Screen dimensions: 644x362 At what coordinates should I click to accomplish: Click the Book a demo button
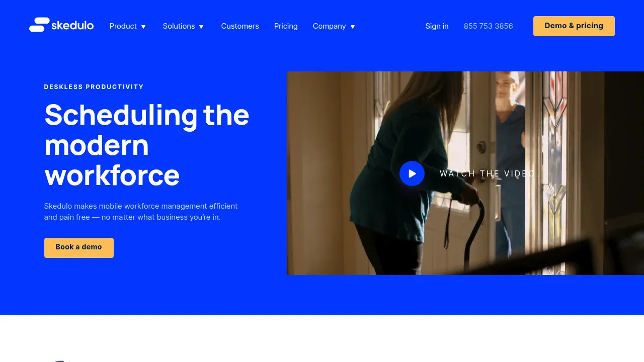click(x=79, y=248)
